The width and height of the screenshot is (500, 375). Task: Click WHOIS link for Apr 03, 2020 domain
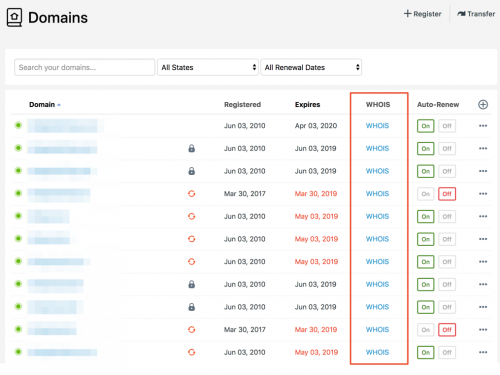(x=377, y=126)
